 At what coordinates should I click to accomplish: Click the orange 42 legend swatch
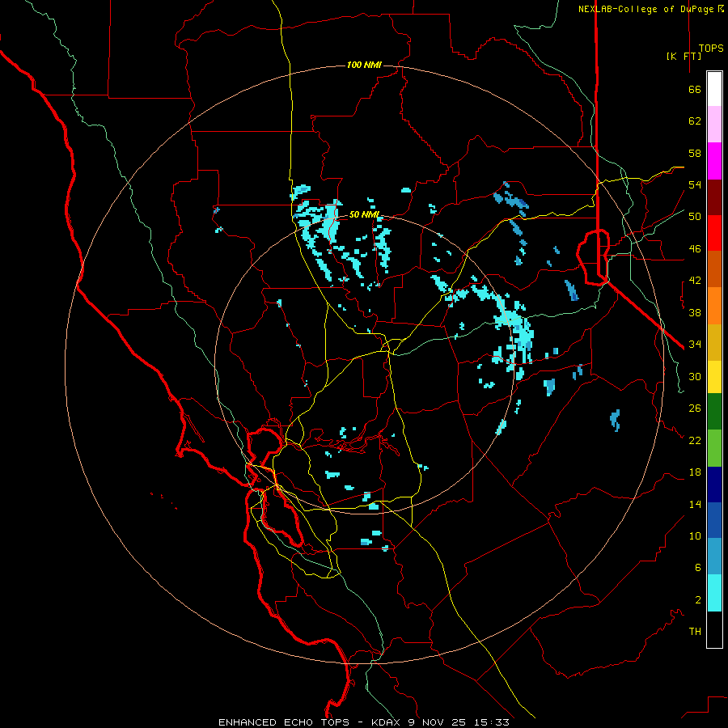click(714, 306)
